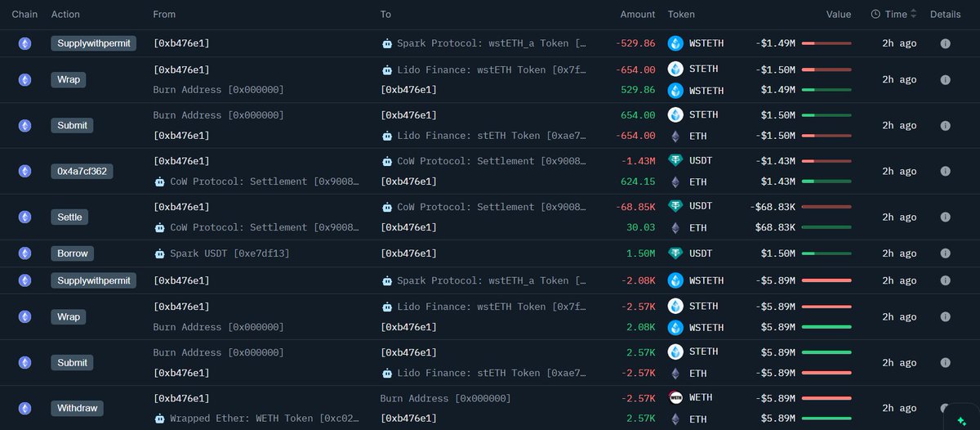Click the Withdraw action badge

[x=76, y=408]
